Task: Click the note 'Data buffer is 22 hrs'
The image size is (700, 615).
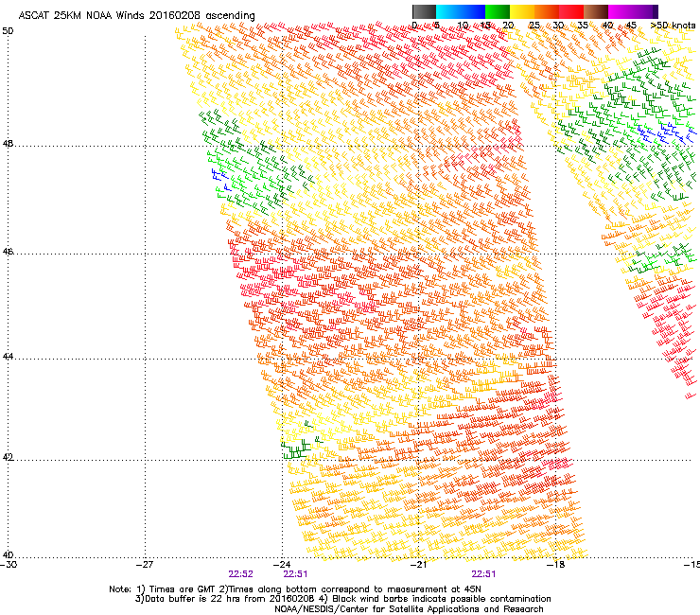Action: point(192,599)
